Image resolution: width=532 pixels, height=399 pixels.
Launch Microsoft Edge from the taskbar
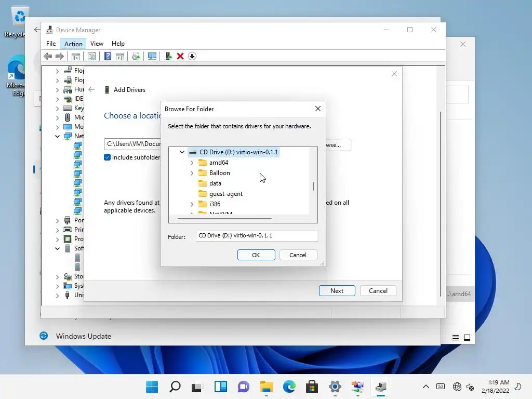click(x=289, y=387)
